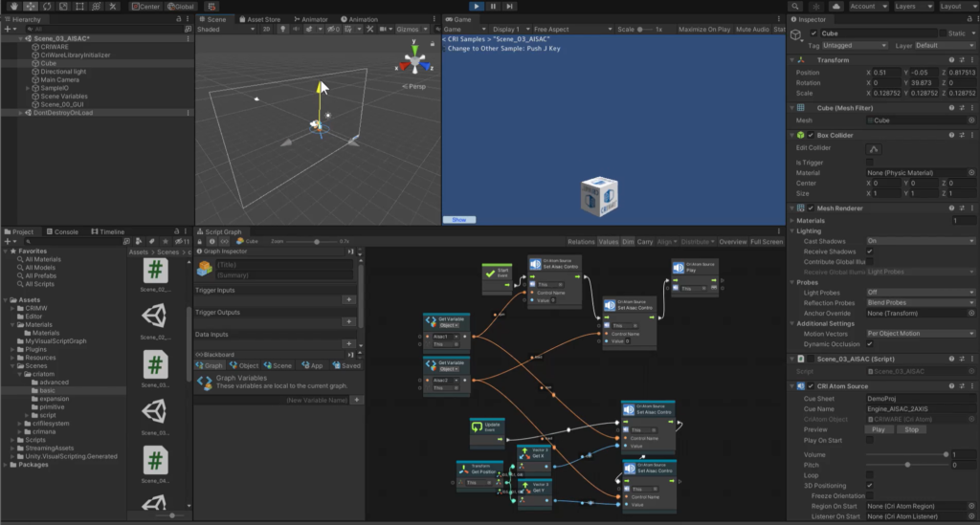Toggle the Is Trigger checkbox
This screenshot has height=525, width=980.
tap(870, 161)
